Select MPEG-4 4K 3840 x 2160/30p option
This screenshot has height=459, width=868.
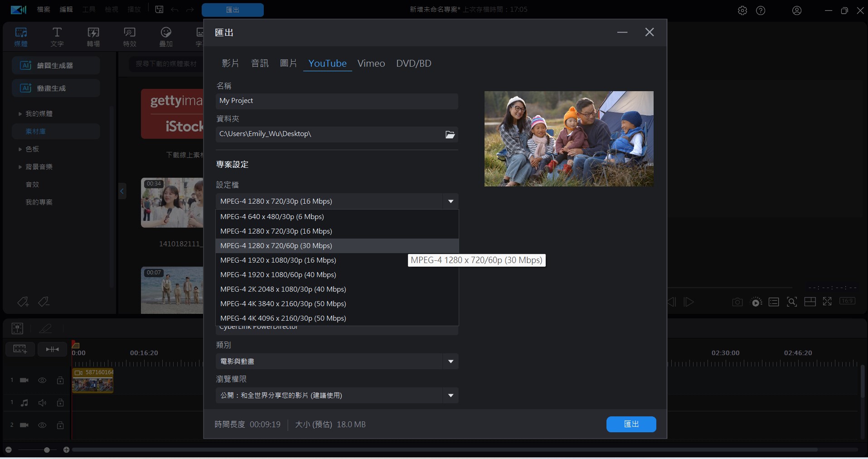[x=337, y=304]
